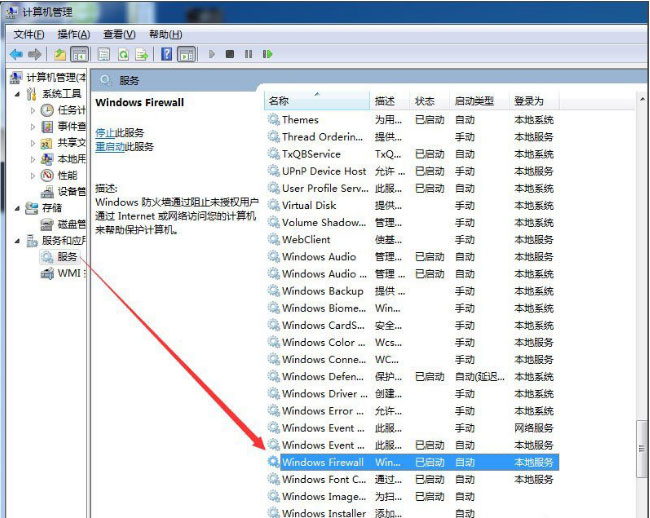
Task: Select the Windows Image... service row
Action: coord(412,496)
